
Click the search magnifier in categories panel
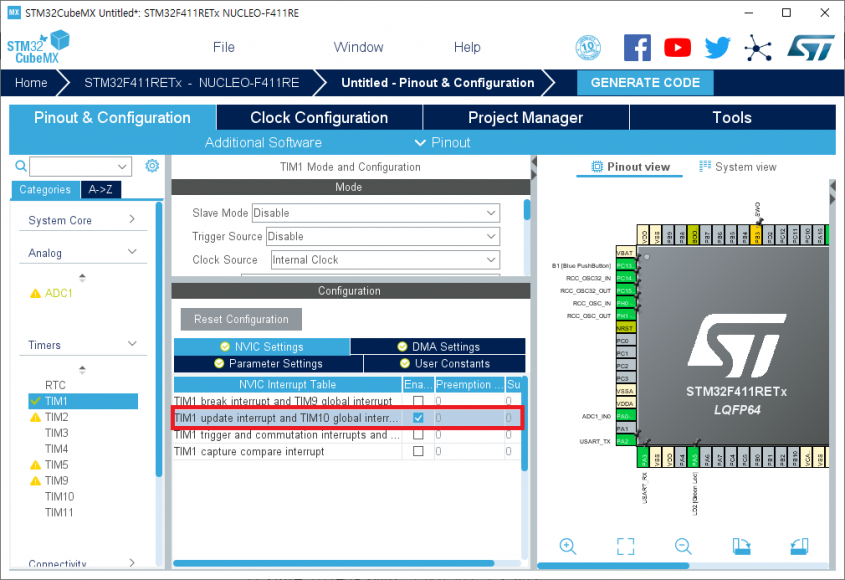coord(20,166)
